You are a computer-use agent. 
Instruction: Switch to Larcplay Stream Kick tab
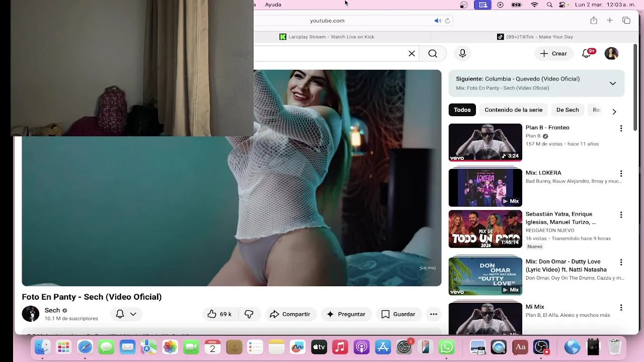[x=327, y=37]
